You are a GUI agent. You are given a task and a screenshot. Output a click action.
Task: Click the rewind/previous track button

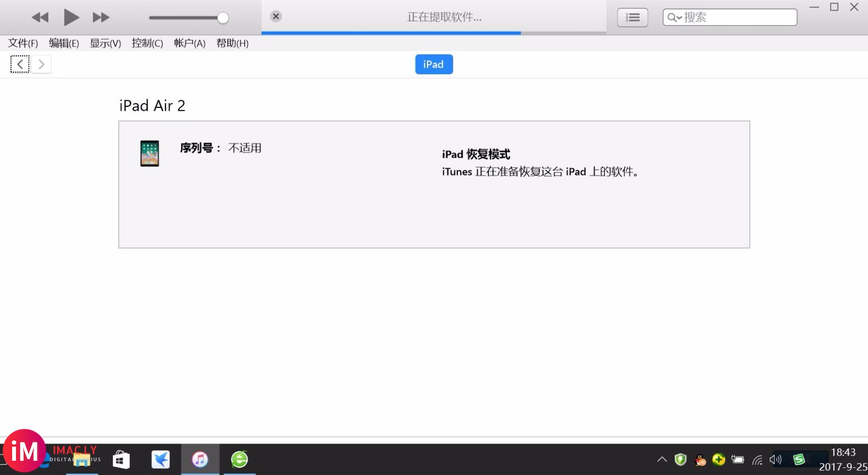click(x=40, y=17)
